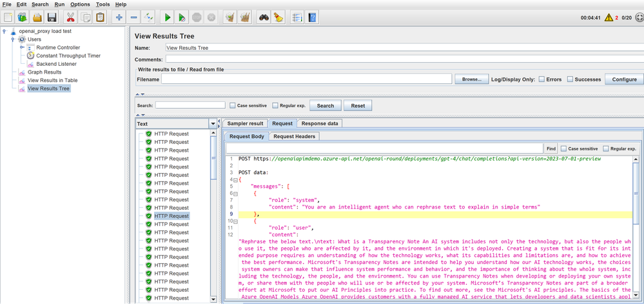Click the Search binoculars icon

263,17
